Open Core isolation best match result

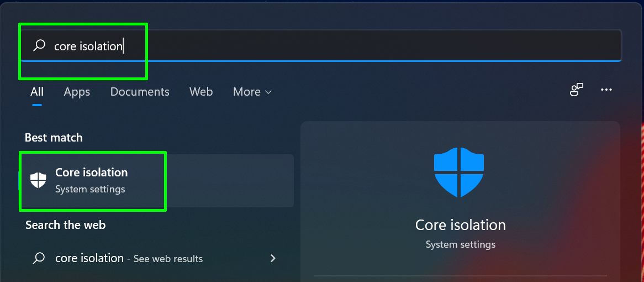[x=157, y=181]
